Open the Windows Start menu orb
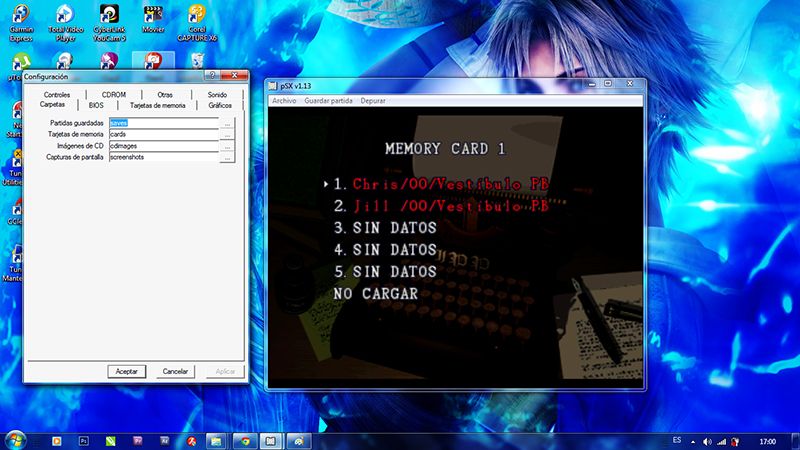 15,441
